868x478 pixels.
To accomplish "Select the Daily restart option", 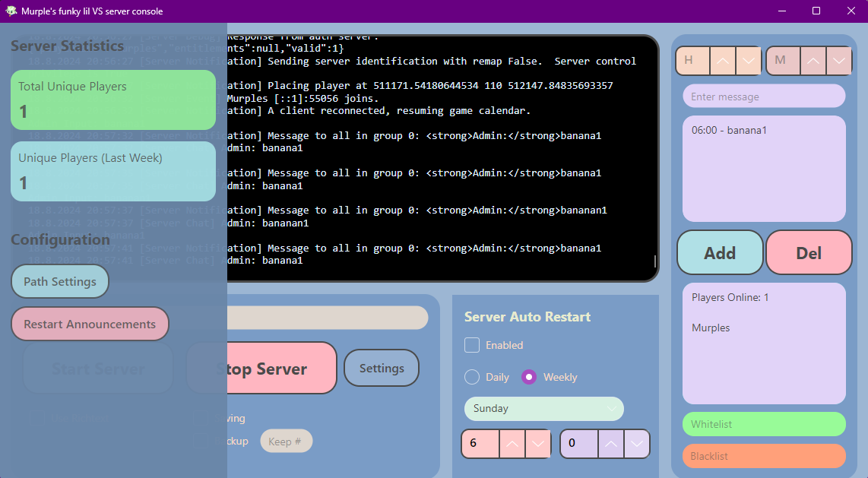I will pos(472,377).
